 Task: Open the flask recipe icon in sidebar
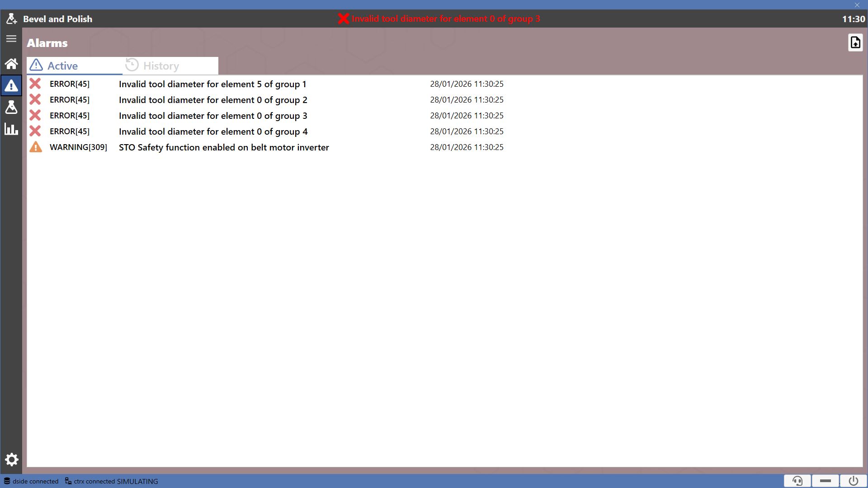click(x=11, y=107)
